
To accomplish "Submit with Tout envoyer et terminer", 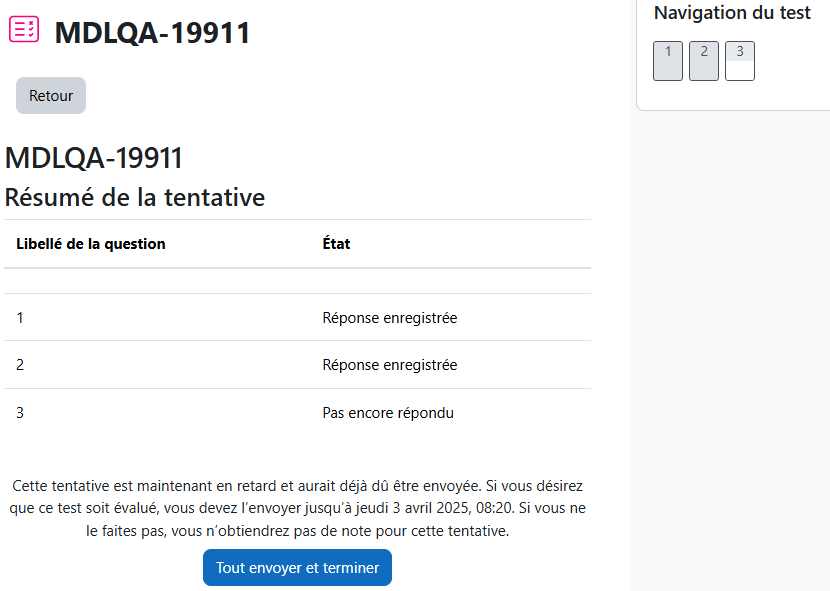I will (x=297, y=568).
